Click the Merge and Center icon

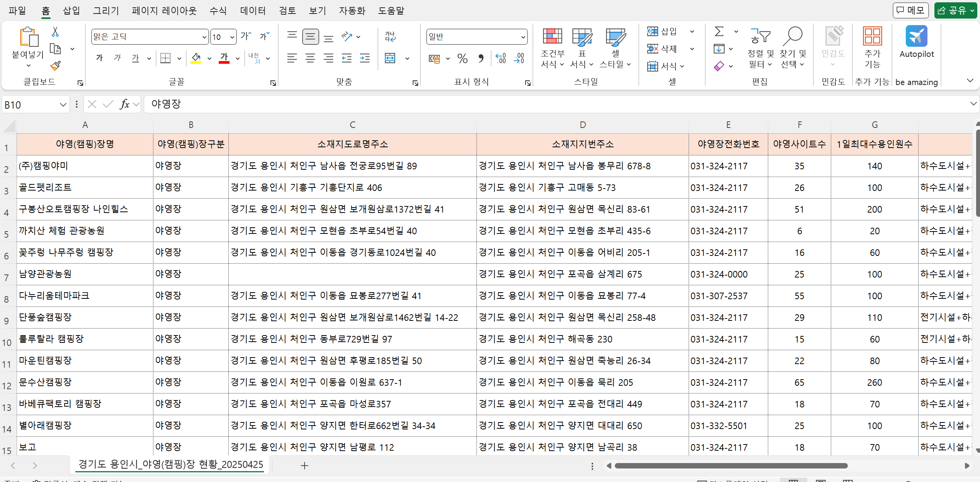(390, 58)
